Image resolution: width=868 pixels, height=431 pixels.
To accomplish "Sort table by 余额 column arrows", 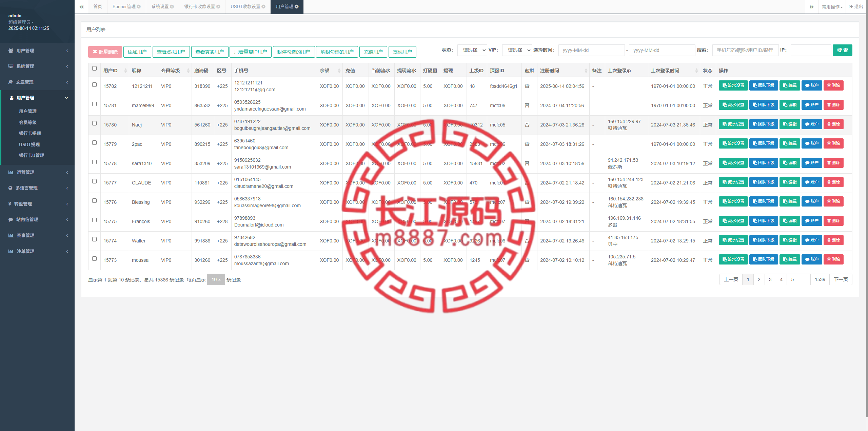I will click(339, 71).
